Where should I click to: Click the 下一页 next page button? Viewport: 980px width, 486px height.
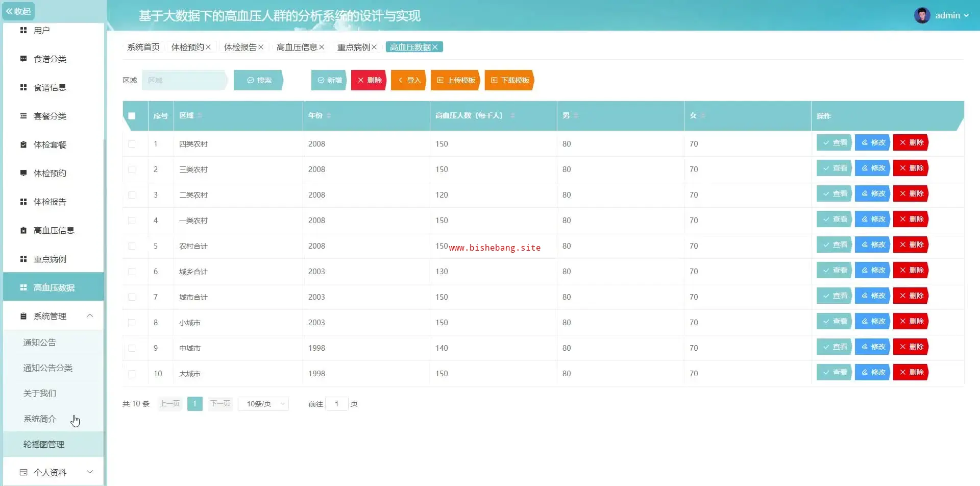pyautogui.click(x=220, y=404)
